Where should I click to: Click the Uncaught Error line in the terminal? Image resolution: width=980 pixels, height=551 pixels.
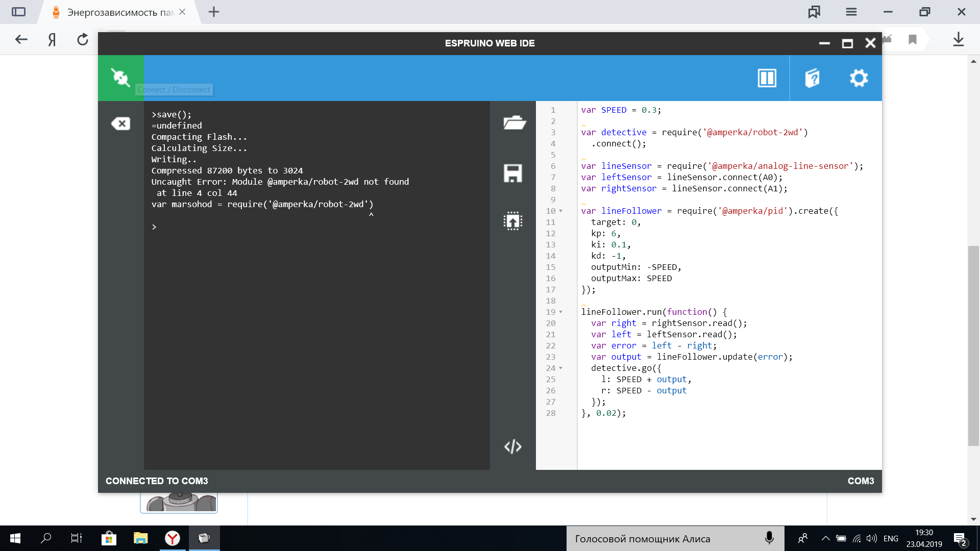(x=280, y=182)
